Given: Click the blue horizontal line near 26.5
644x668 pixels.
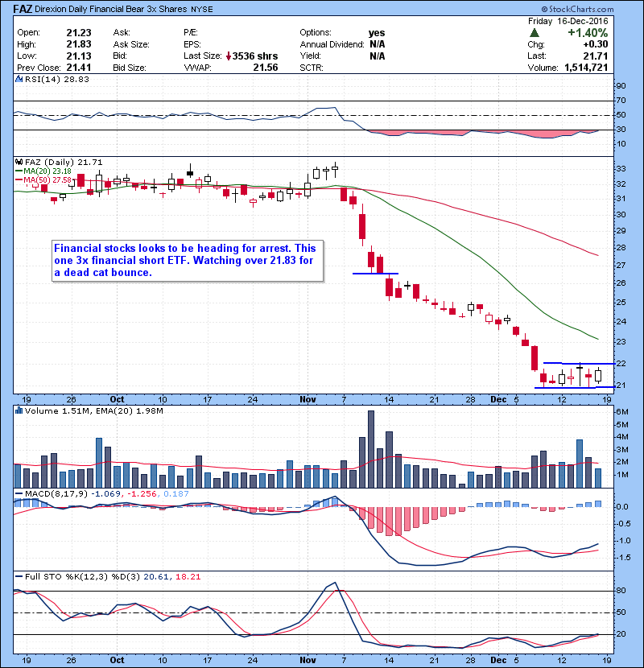Looking at the screenshot, I should coord(375,274).
